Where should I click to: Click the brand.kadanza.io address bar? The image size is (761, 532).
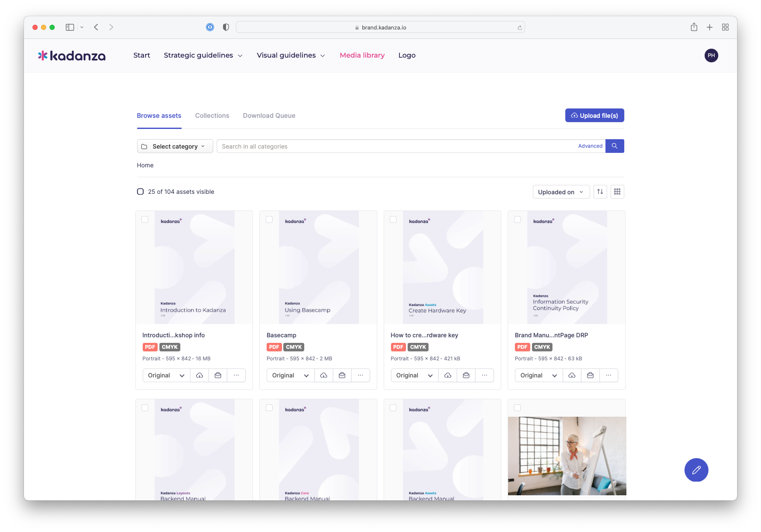pyautogui.click(x=380, y=27)
